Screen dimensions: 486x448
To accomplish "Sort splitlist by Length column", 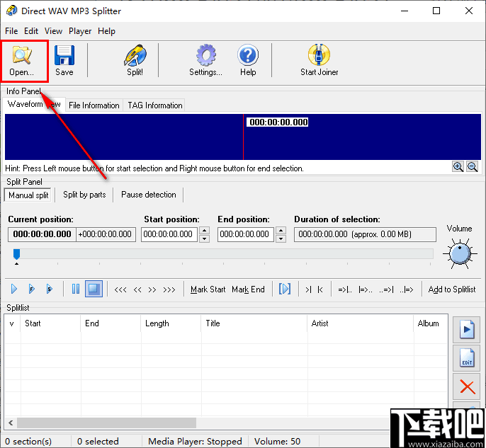I will [x=171, y=323].
